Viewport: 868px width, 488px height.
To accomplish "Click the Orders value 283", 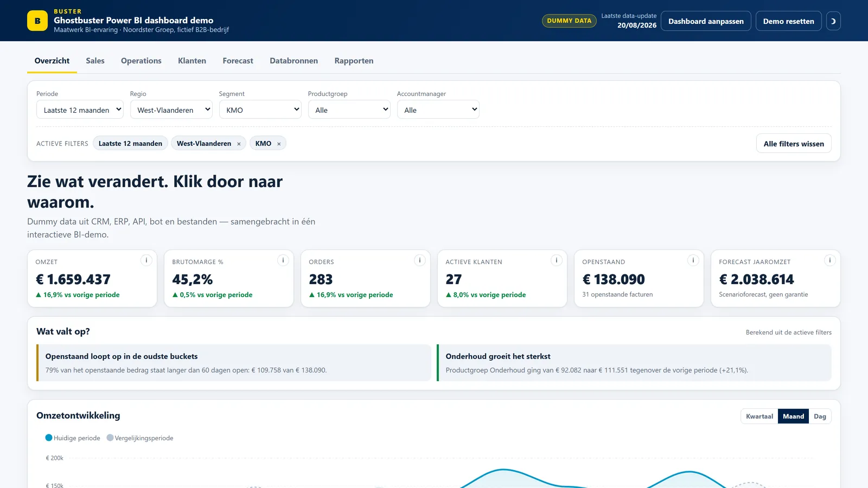I will (x=321, y=279).
